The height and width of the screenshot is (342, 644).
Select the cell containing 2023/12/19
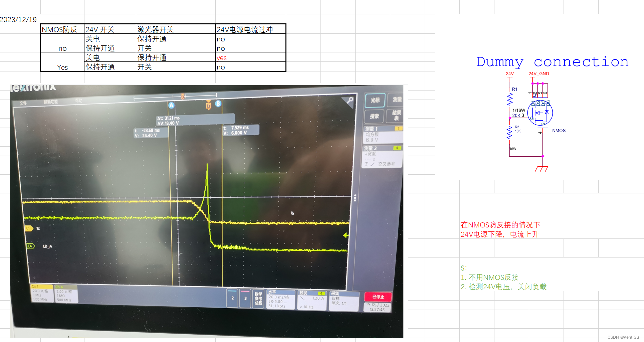click(18, 19)
